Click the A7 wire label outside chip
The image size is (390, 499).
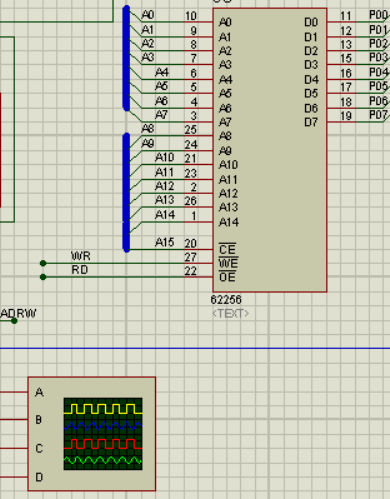tap(162, 115)
